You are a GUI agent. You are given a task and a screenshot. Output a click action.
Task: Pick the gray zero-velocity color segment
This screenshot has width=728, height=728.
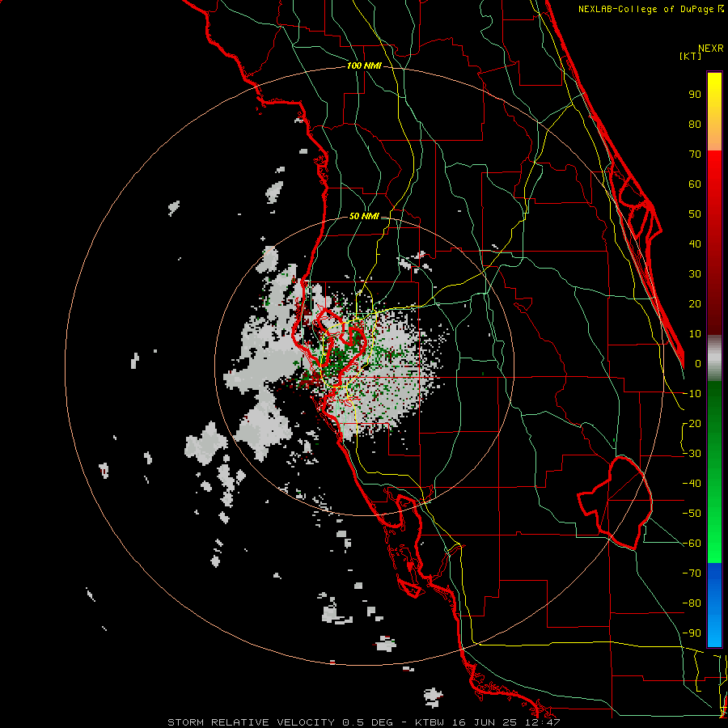[714, 358]
